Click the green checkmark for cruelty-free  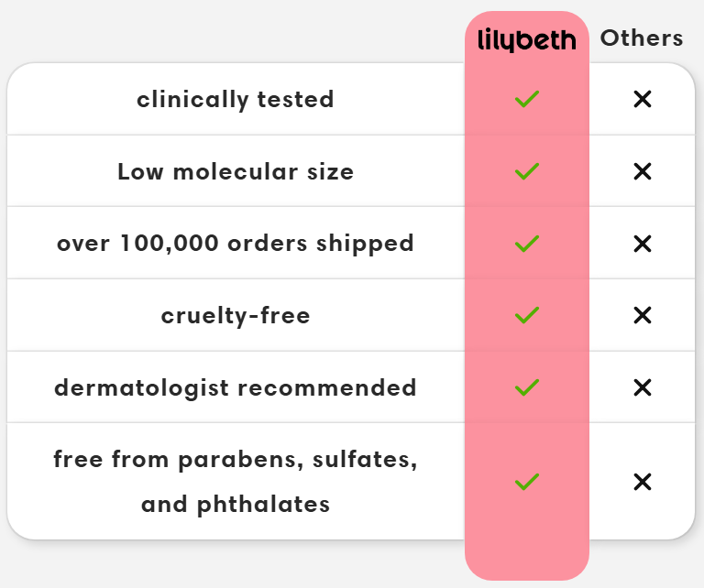[x=527, y=315]
